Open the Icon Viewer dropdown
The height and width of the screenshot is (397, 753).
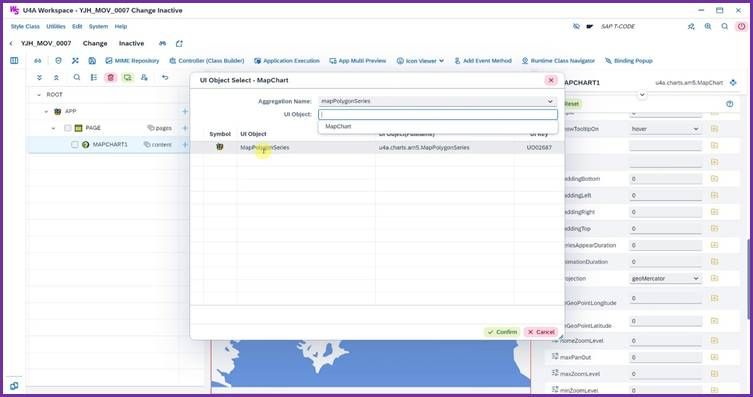point(420,61)
